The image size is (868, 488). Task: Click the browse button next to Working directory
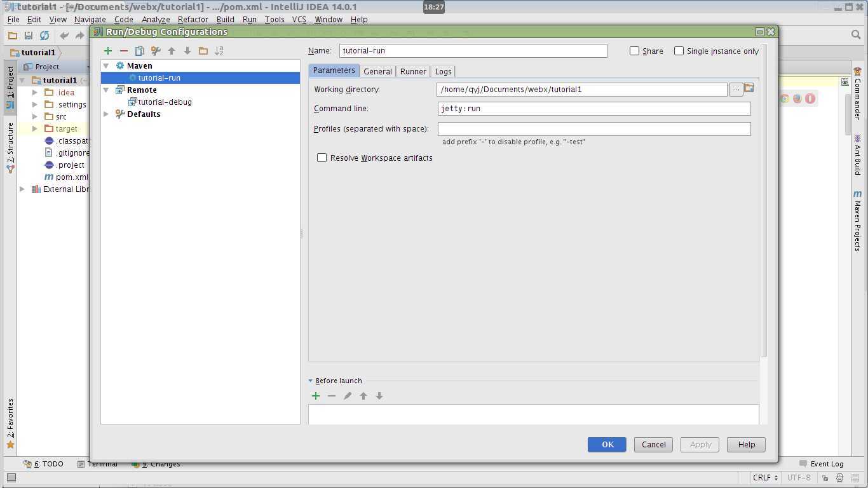pos(736,90)
